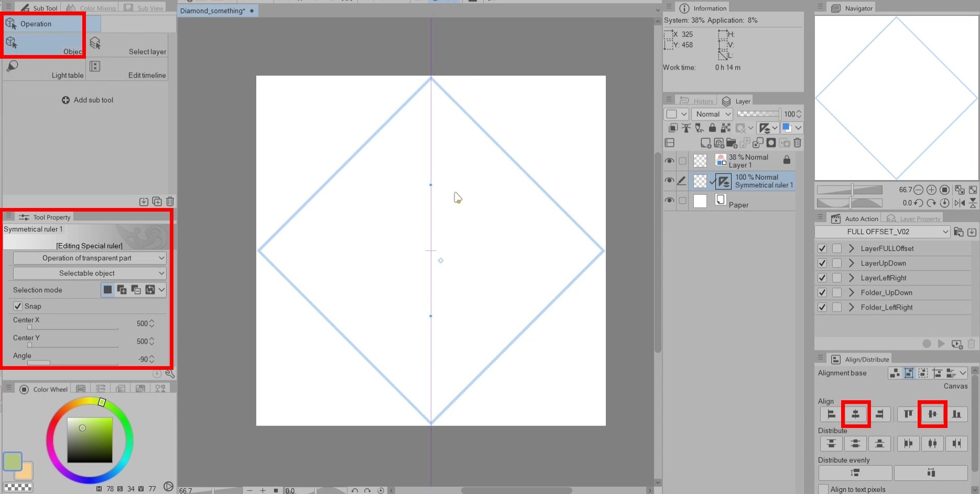Click the Layer 1 lock icon

(x=786, y=160)
